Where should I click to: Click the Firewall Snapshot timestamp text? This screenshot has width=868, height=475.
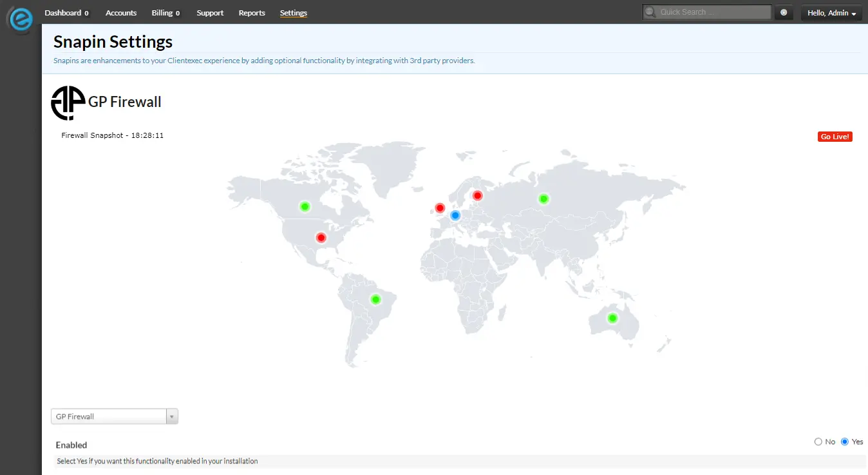[113, 135]
